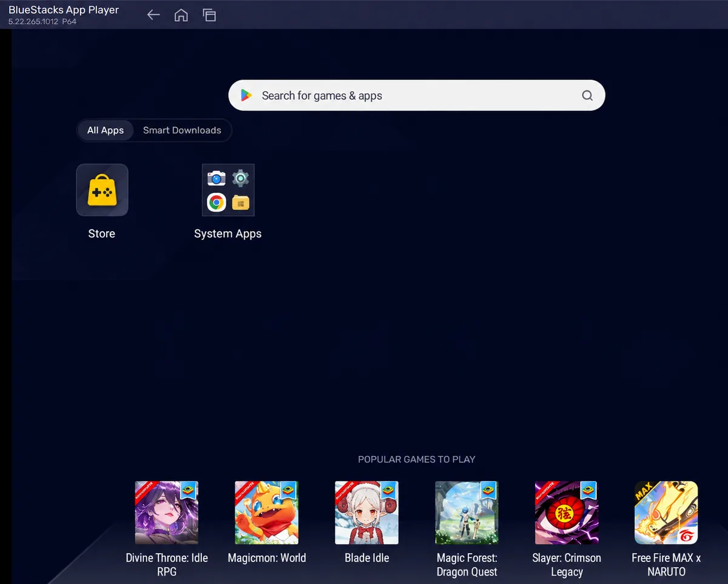Click the Google Play logo in search bar
The width and height of the screenshot is (728, 584).
(x=246, y=95)
